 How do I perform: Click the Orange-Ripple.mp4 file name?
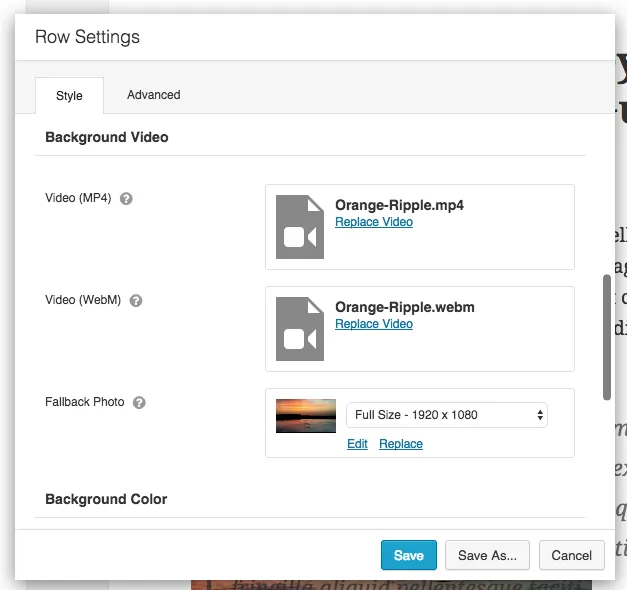399,205
